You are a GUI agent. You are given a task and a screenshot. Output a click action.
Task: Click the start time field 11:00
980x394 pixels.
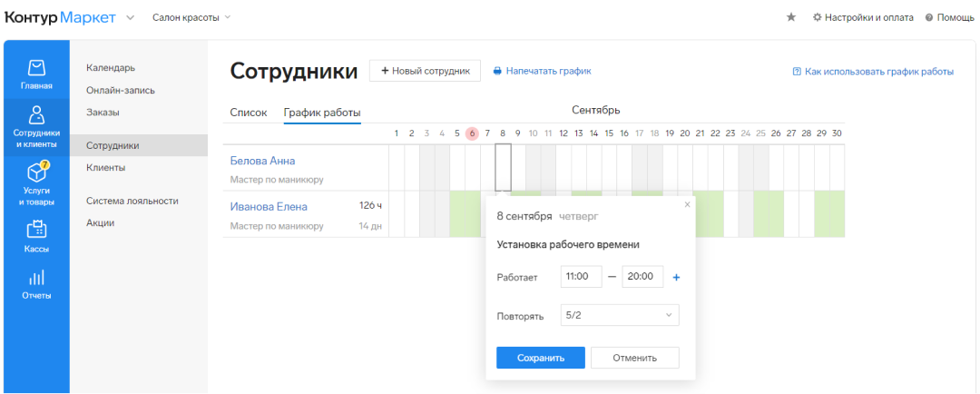581,277
